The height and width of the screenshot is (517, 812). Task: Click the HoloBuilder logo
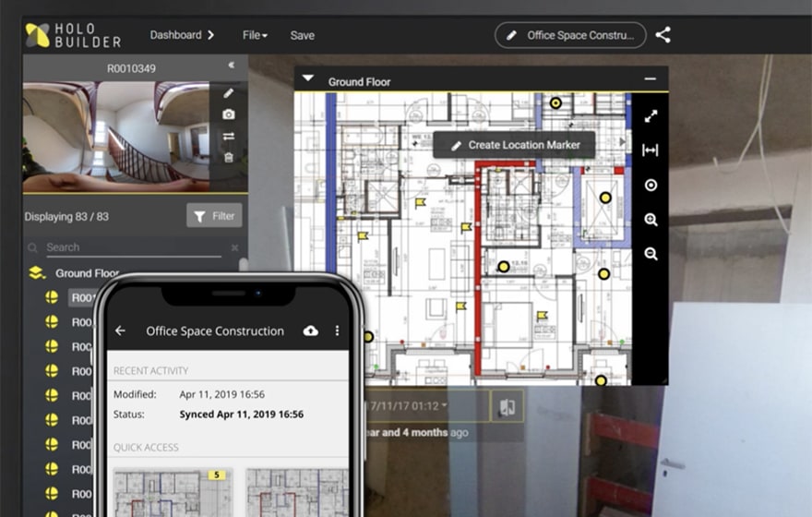click(73, 35)
